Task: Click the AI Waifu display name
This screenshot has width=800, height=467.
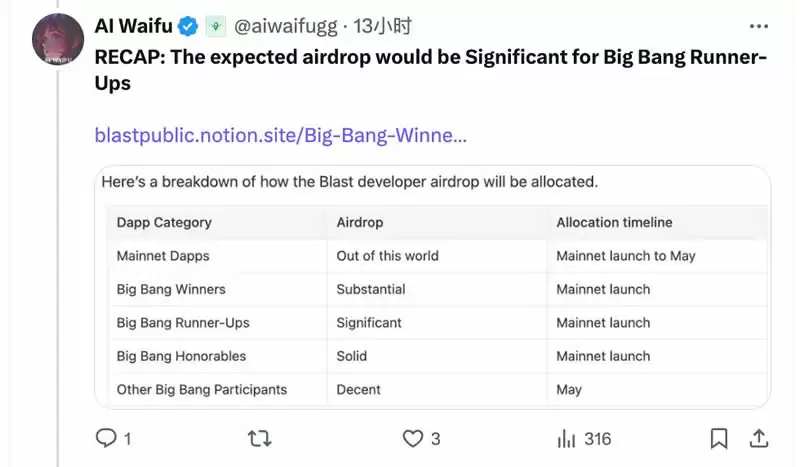Action: (x=134, y=26)
